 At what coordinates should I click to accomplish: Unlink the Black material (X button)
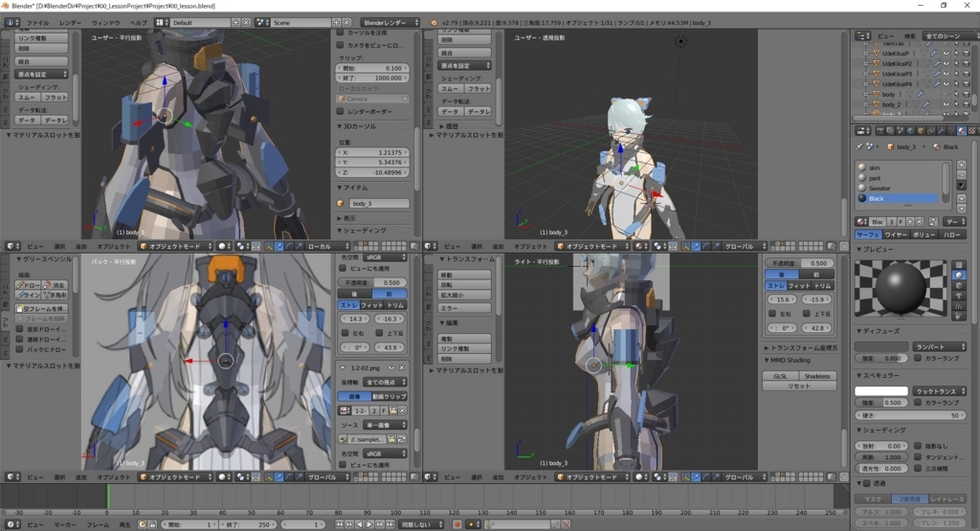(x=920, y=222)
